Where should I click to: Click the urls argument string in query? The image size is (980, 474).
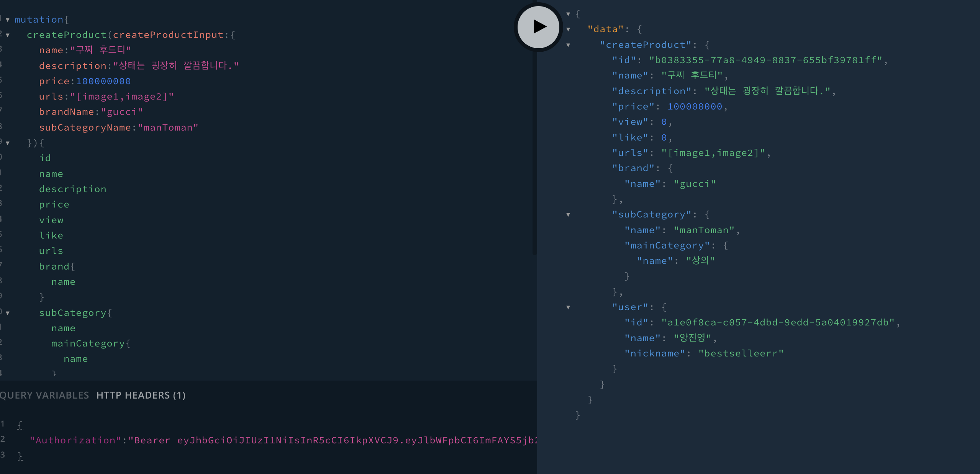pyautogui.click(x=122, y=96)
